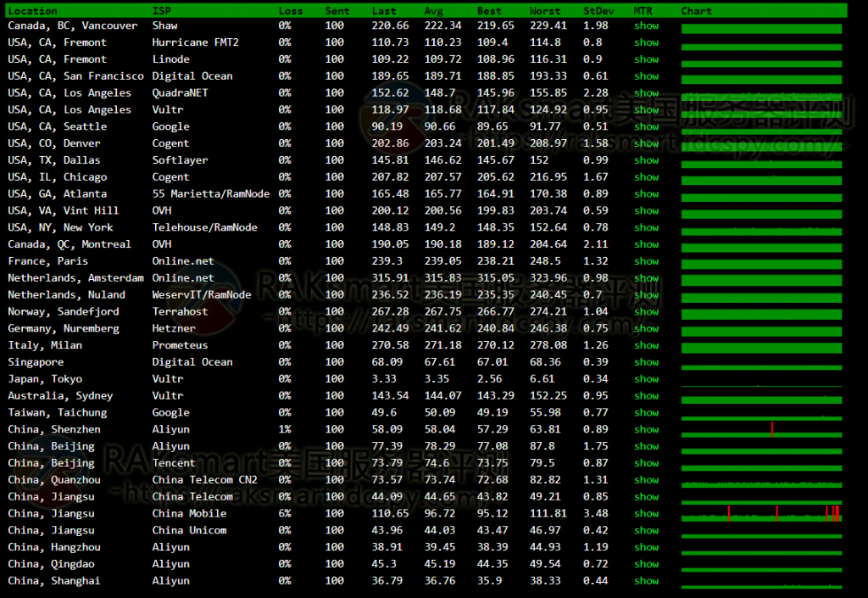Image resolution: width=868 pixels, height=598 pixels.
Task: Click show for Jiangsu China Mobile row
Action: [646, 513]
